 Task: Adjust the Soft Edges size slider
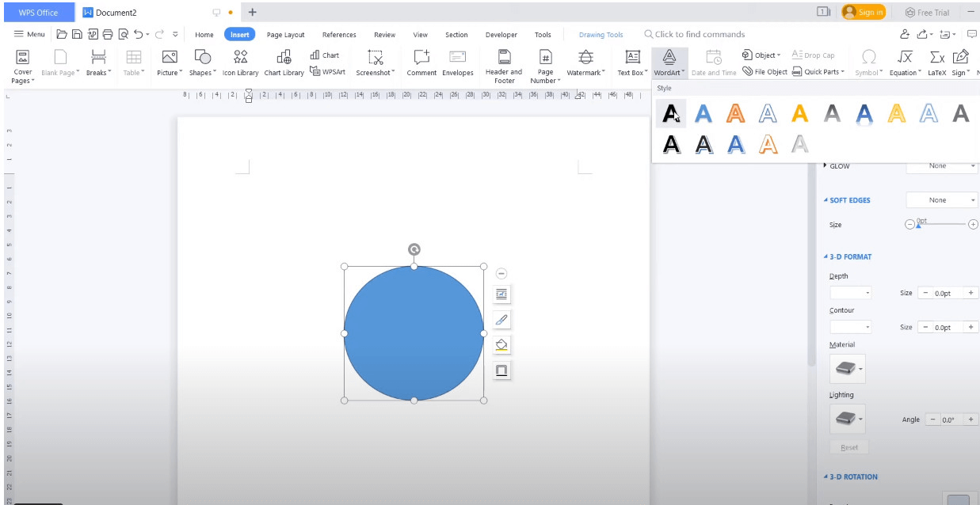click(919, 225)
